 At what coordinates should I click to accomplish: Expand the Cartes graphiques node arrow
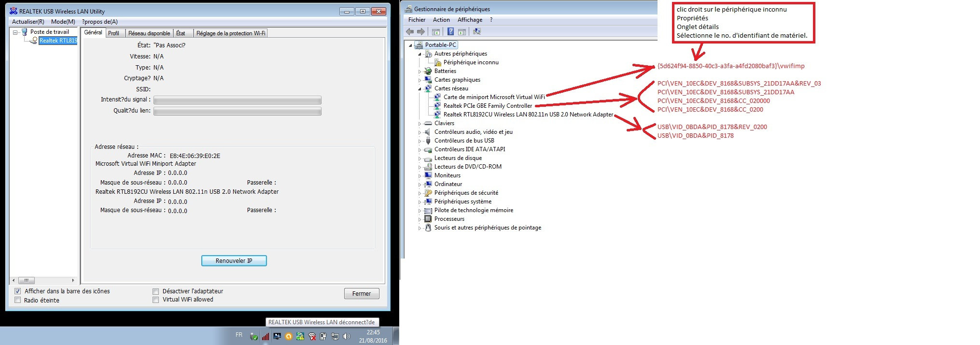coord(420,80)
